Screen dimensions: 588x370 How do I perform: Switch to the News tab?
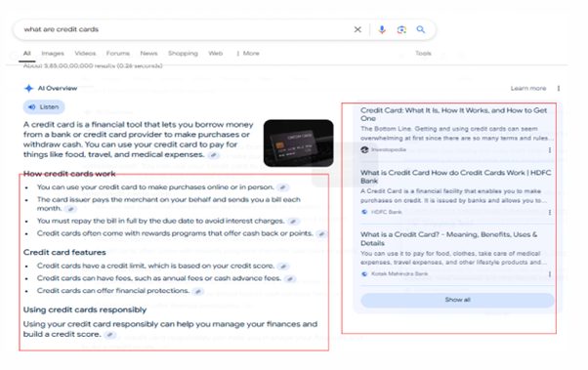click(148, 54)
